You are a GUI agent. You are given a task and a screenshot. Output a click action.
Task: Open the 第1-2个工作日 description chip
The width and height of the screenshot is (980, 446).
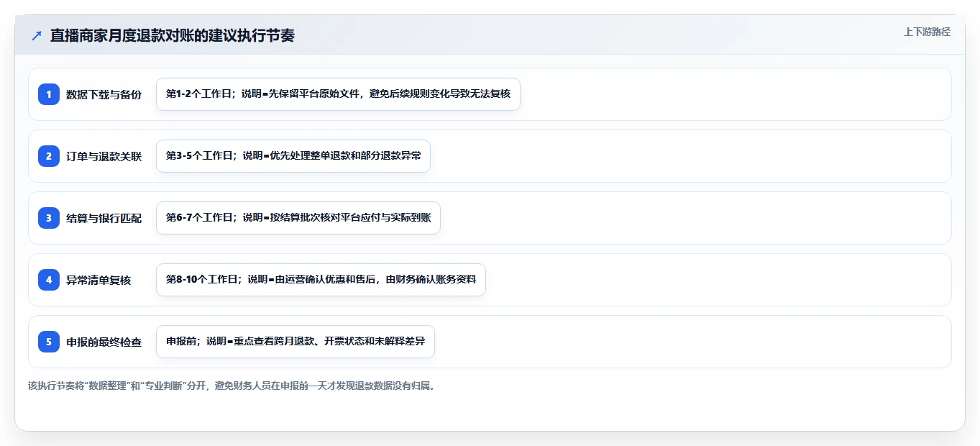point(338,94)
